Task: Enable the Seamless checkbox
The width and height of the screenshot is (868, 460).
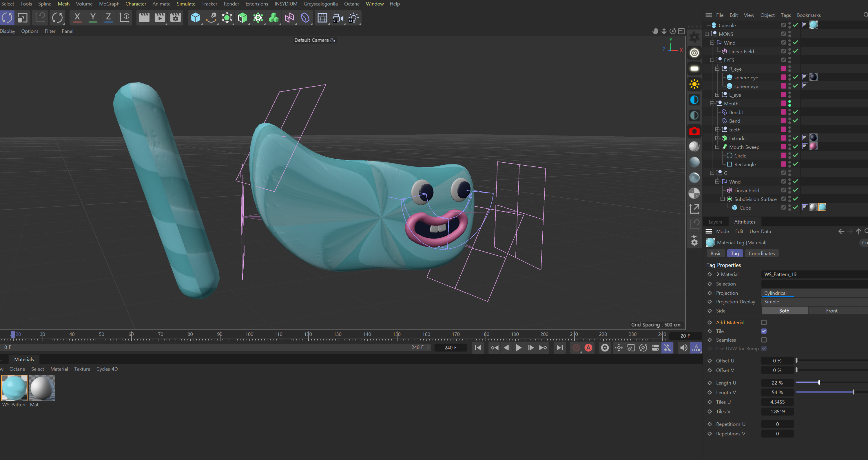Action: (764, 340)
